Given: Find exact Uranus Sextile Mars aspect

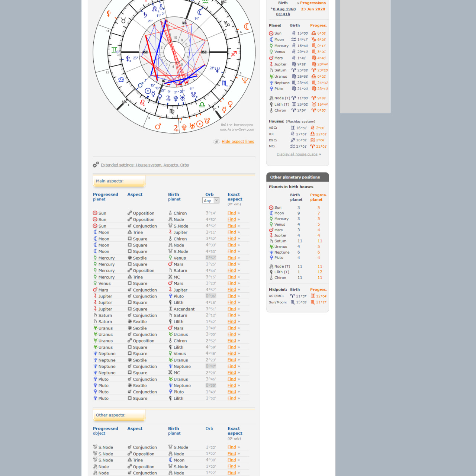Looking at the screenshot, I should coord(232,328).
